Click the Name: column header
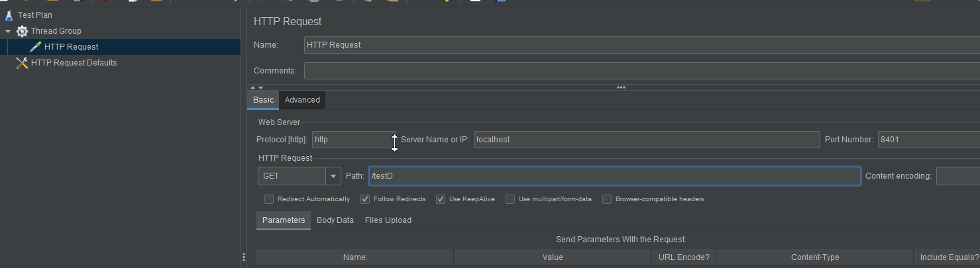Screen dimensions: 980x268 [x=355, y=257]
